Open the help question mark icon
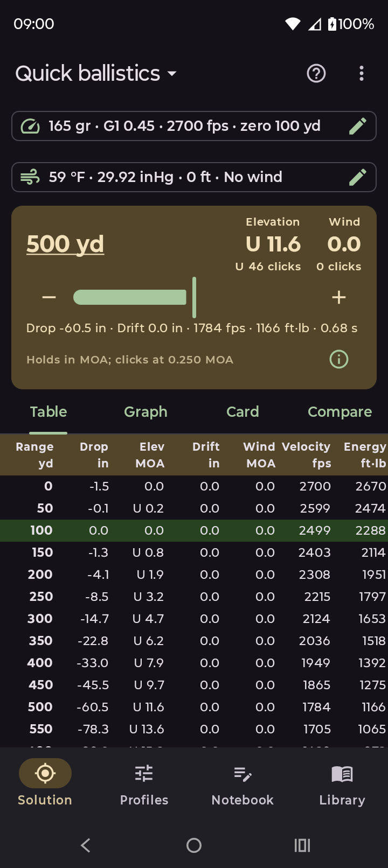This screenshot has width=388, height=868. [x=316, y=73]
